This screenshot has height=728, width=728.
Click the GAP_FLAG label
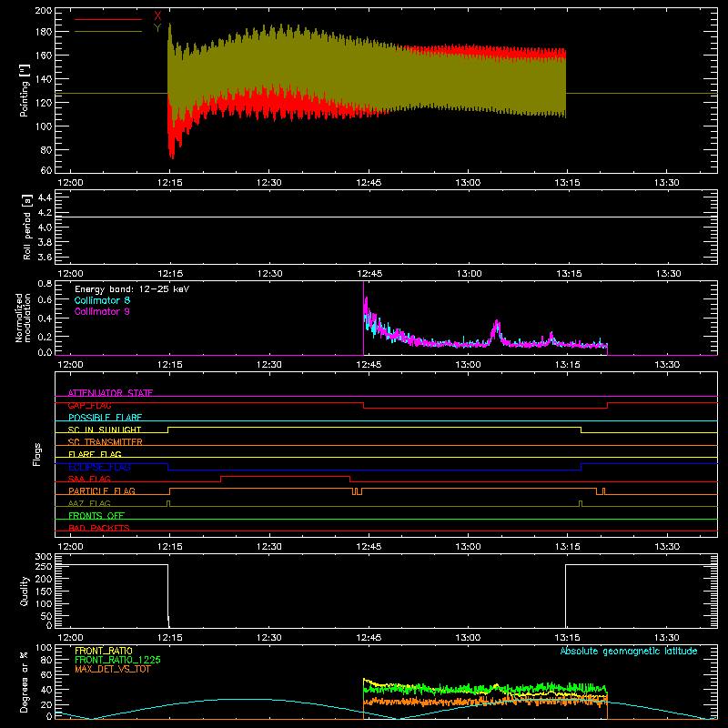pyautogui.click(x=89, y=405)
